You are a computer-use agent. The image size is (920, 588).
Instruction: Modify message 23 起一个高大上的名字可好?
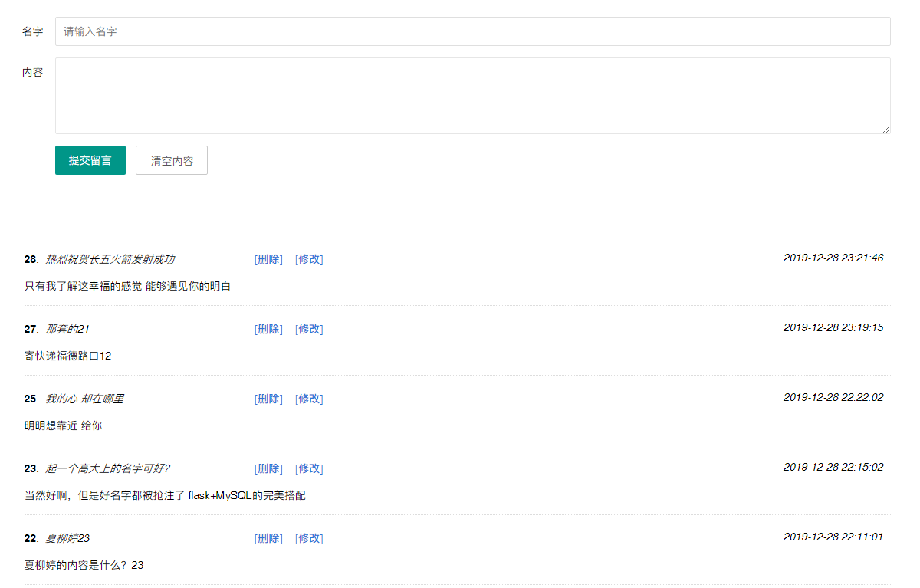309,468
